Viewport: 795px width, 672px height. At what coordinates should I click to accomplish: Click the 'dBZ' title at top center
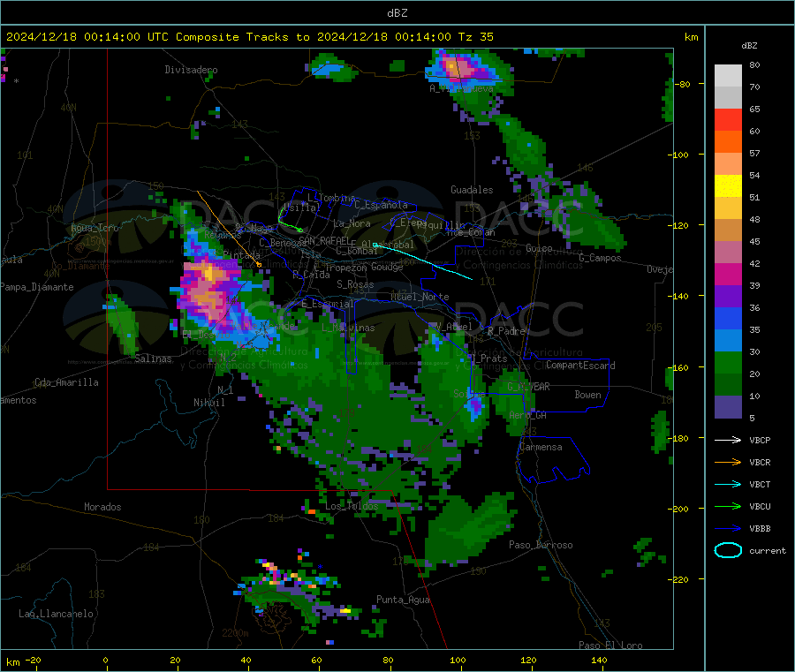click(397, 13)
